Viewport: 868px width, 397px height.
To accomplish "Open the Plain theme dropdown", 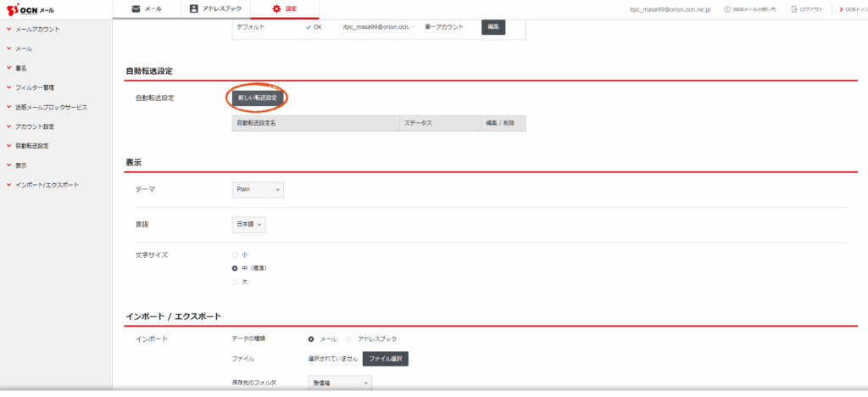I will 258,190.
